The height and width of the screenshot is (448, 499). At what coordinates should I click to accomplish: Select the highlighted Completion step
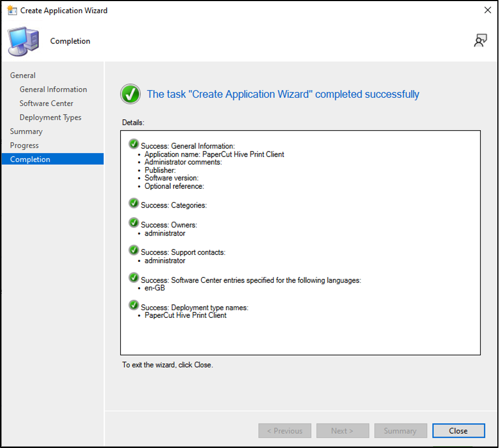53,159
